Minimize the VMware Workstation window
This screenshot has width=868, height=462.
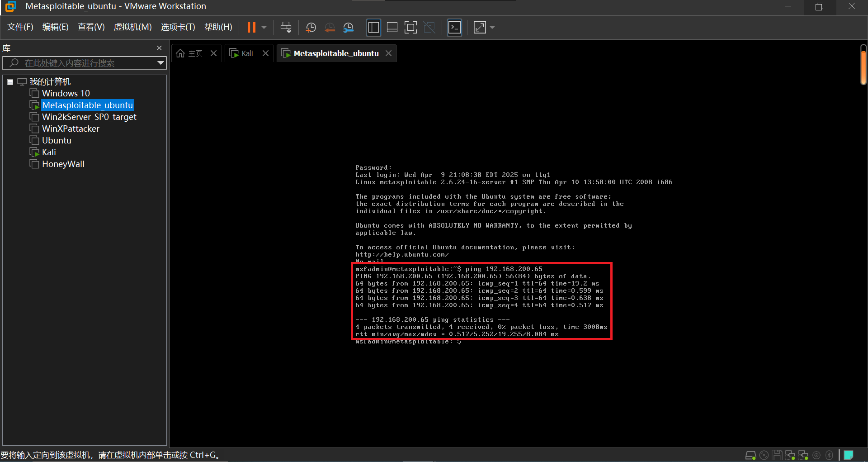(788, 6)
